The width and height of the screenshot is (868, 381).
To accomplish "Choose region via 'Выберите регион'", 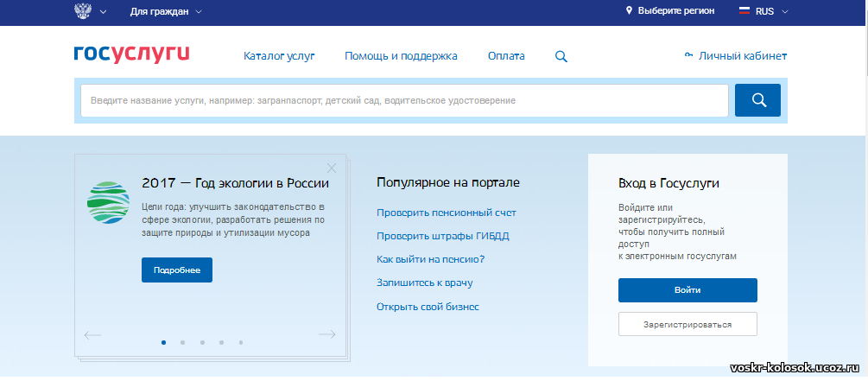I will [x=676, y=10].
